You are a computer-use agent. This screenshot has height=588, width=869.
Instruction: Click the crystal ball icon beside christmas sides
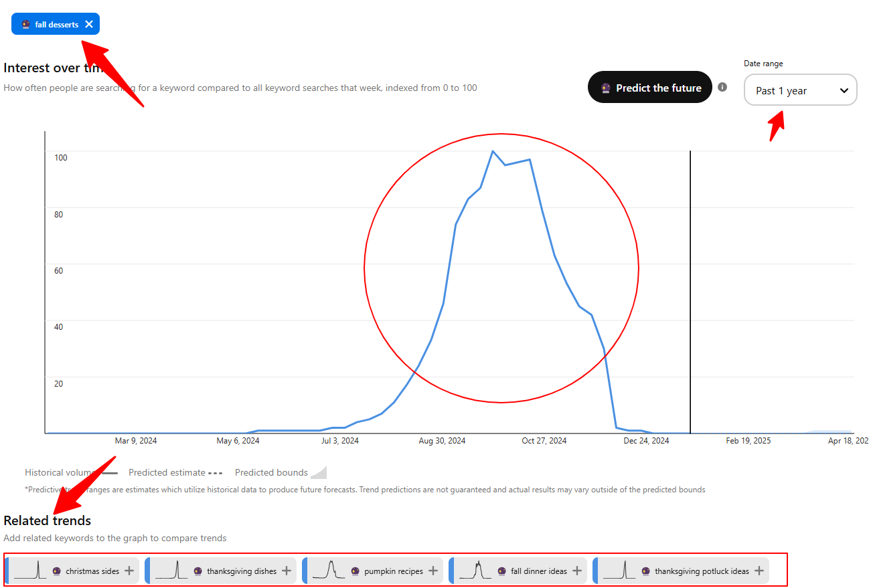click(x=56, y=571)
